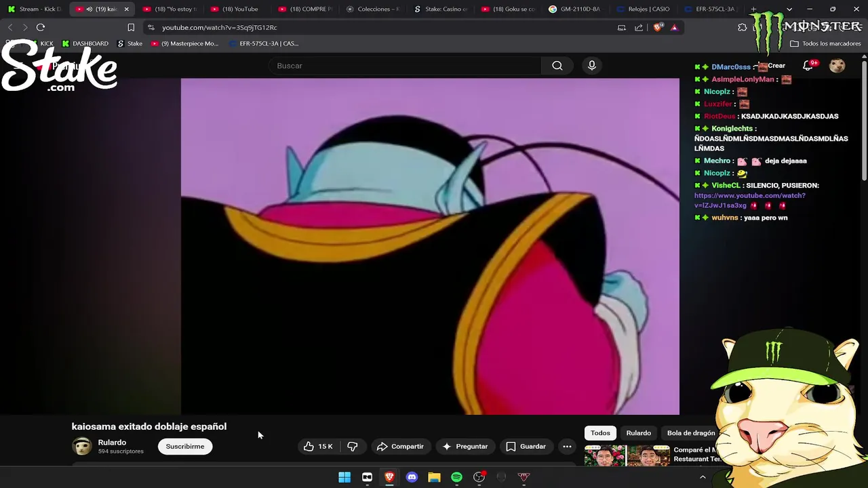
Task: Click Rulardo channel avatar
Action: tap(82, 446)
